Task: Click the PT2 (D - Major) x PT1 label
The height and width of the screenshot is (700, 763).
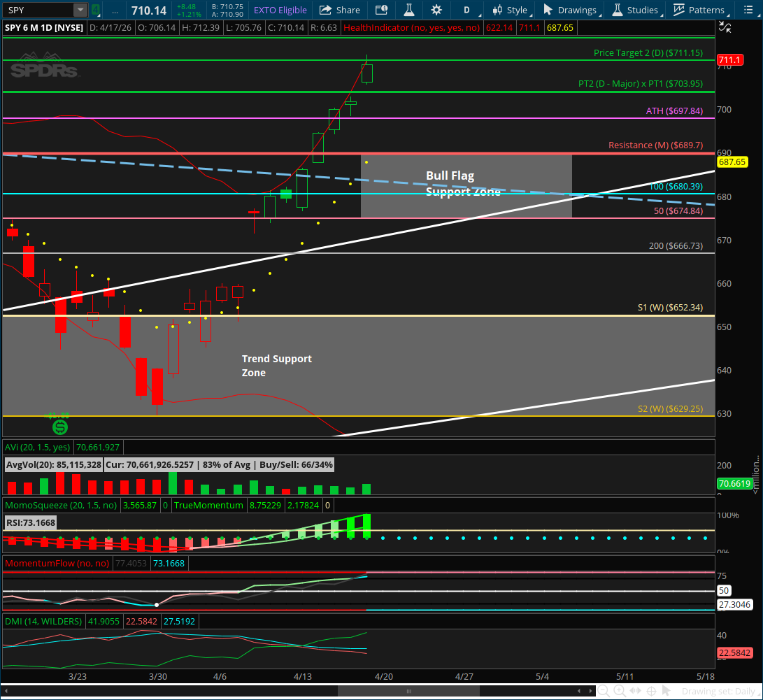Action: pos(641,84)
